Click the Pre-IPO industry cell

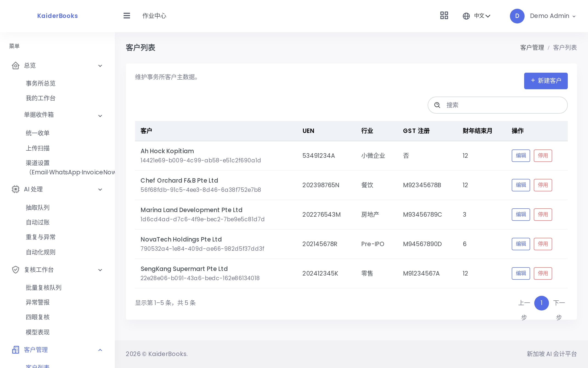373,244
